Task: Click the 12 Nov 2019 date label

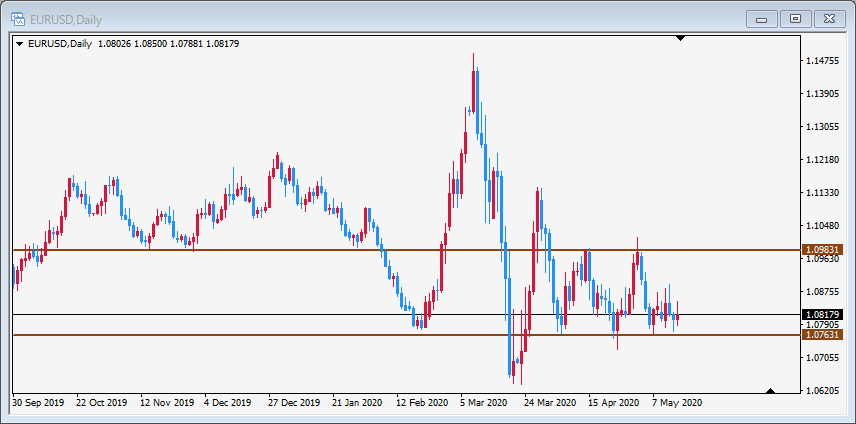Action: 167,403
